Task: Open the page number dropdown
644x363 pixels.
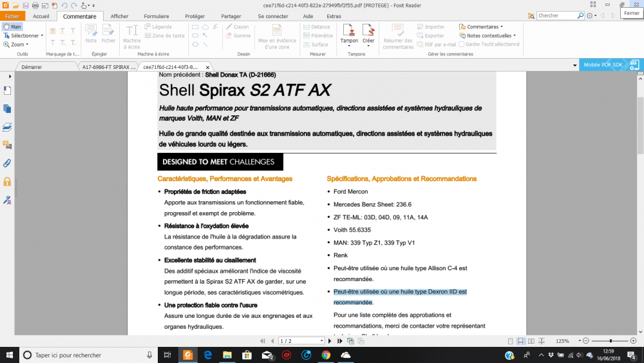Action: point(321,341)
